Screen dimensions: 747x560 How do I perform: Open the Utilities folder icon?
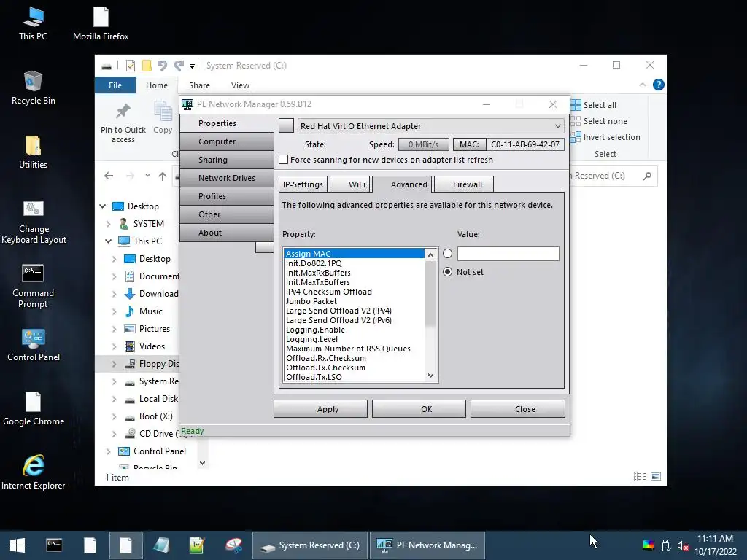[x=33, y=152]
